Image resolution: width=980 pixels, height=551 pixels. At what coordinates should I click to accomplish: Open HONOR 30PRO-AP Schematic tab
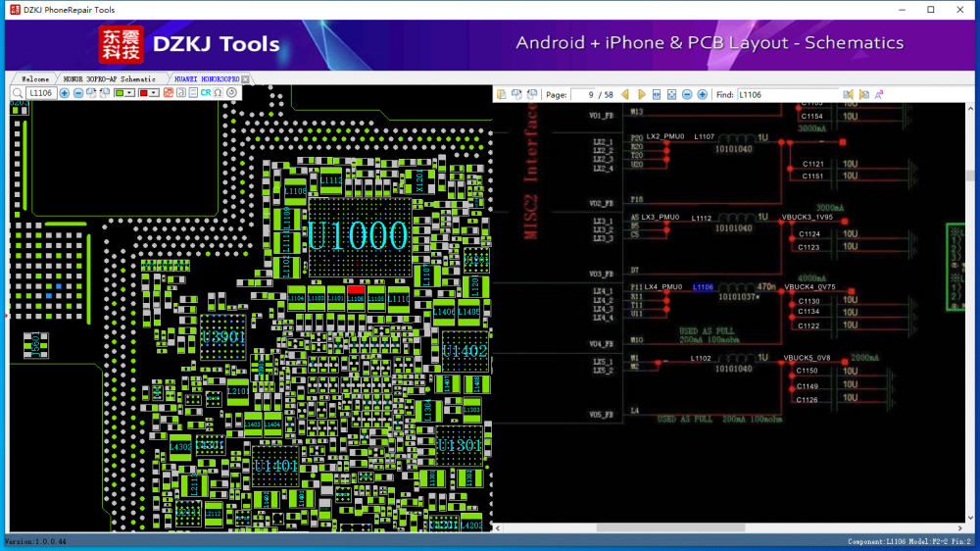point(109,78)
